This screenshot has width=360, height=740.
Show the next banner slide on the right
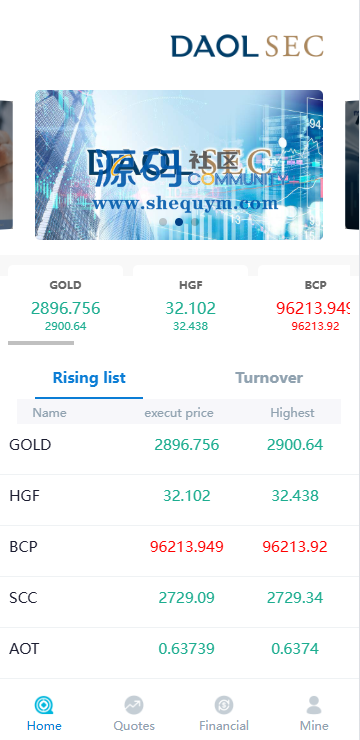pos(352,165)
